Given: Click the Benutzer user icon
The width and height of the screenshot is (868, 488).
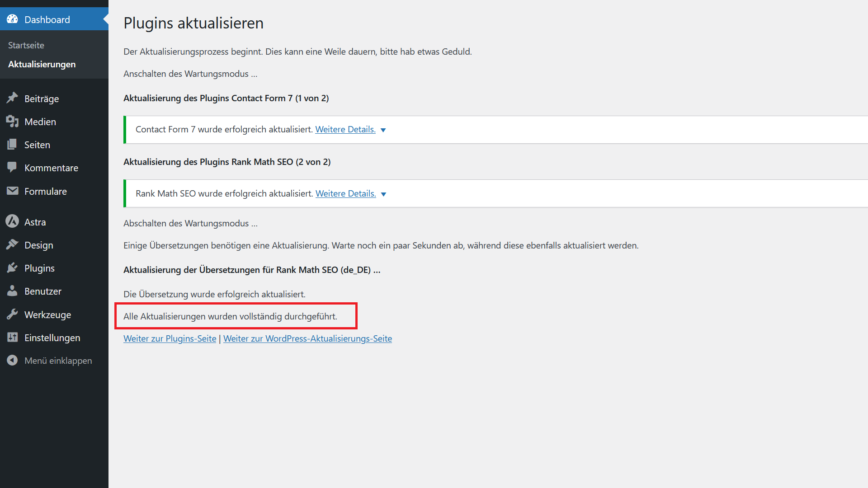Looking at the screenshot, I should (x=12, y=291).
